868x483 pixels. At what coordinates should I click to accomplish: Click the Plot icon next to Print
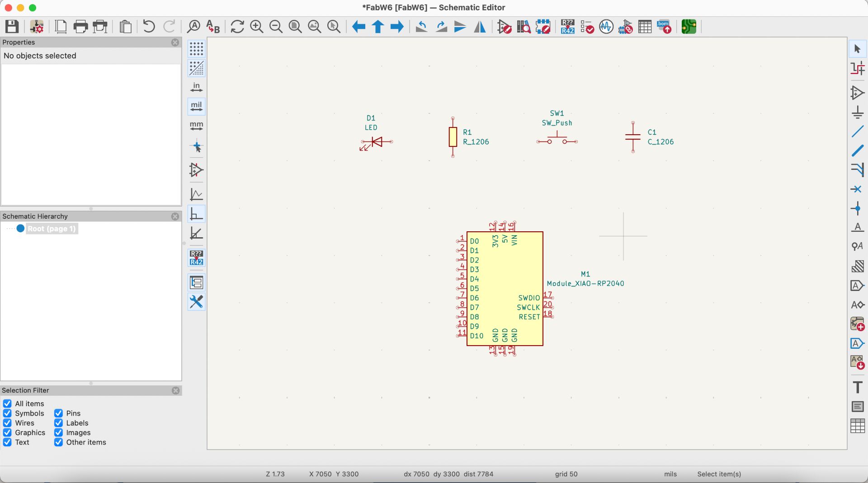(100, 27)
